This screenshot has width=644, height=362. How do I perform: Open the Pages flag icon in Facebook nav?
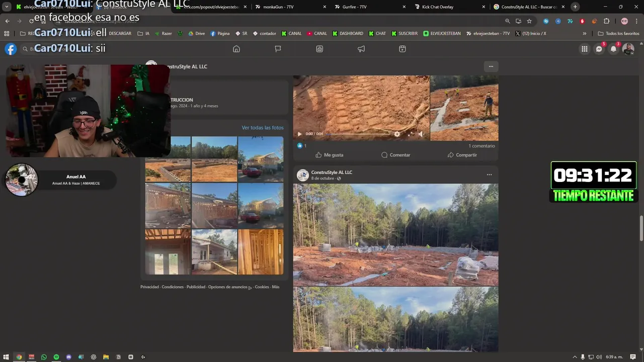278,49
